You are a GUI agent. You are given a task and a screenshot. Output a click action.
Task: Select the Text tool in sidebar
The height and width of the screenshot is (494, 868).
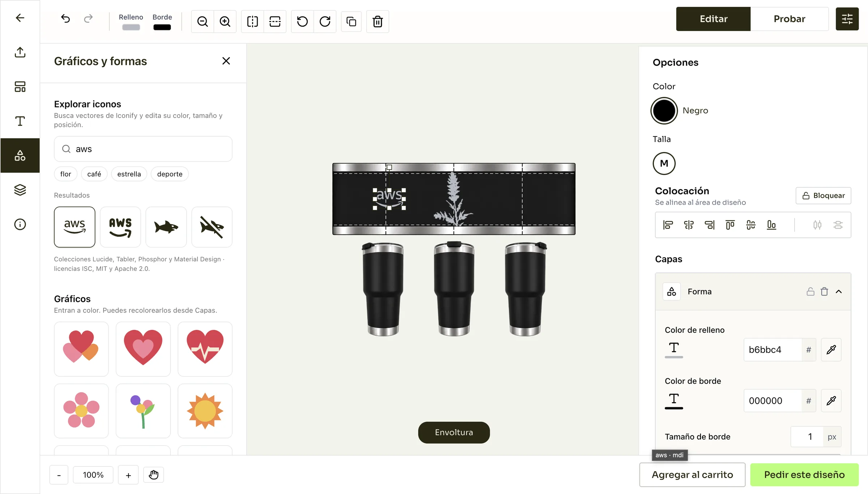click(20, 121)
